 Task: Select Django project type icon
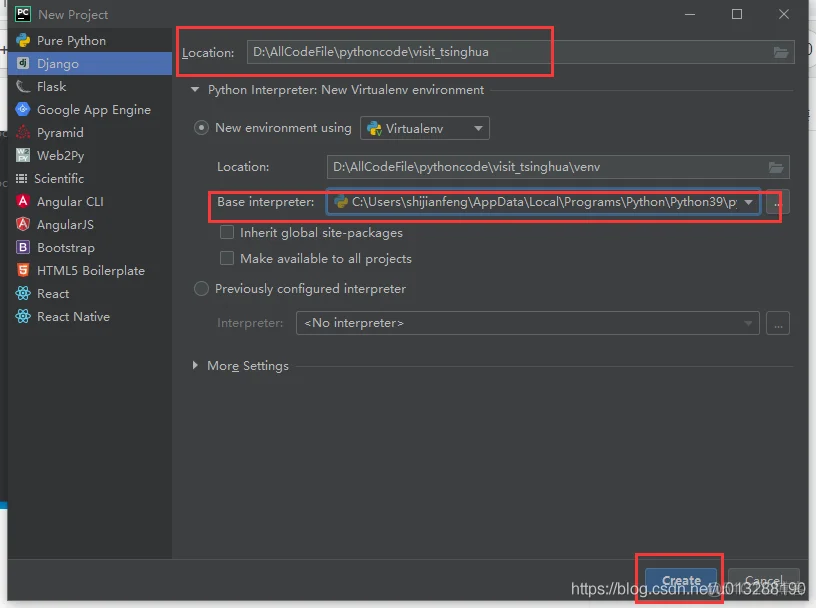tap(23, 64)
